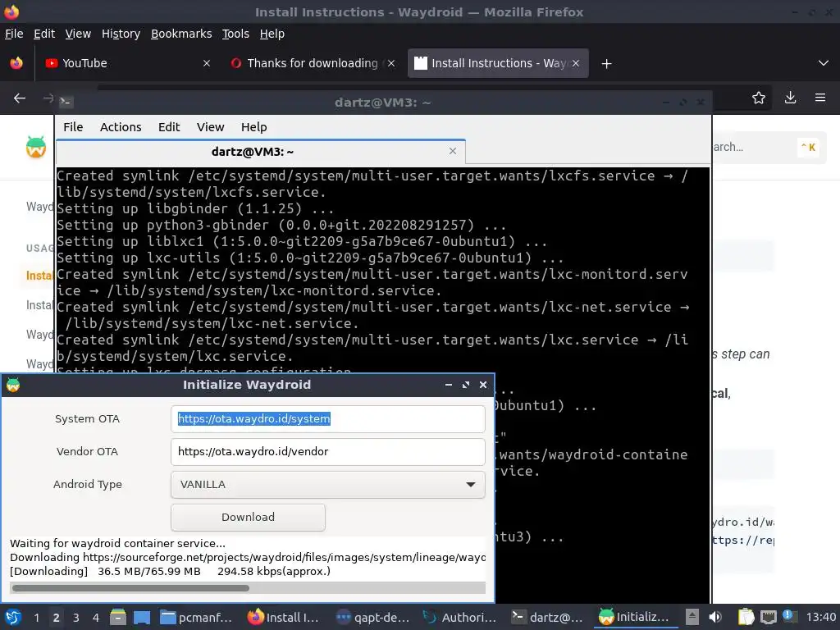The image size is (840, 630).
Task: Click the update notifier tray icon
Action: [789, 616]
